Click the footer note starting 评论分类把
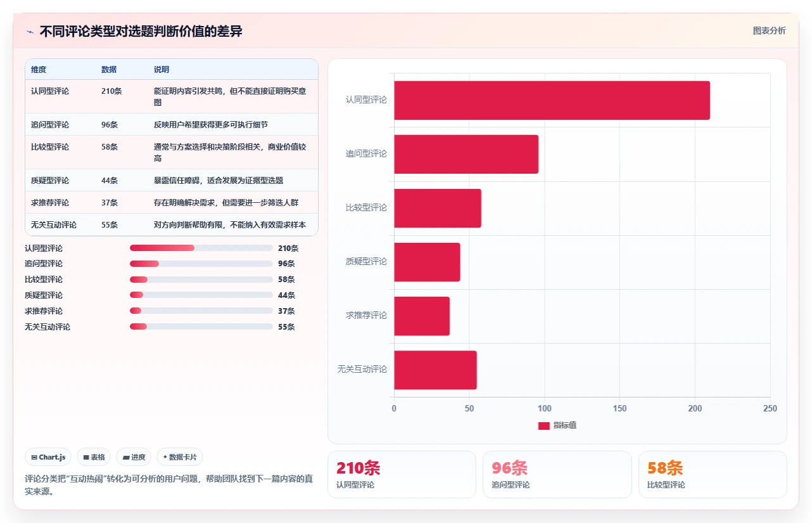 168,485
